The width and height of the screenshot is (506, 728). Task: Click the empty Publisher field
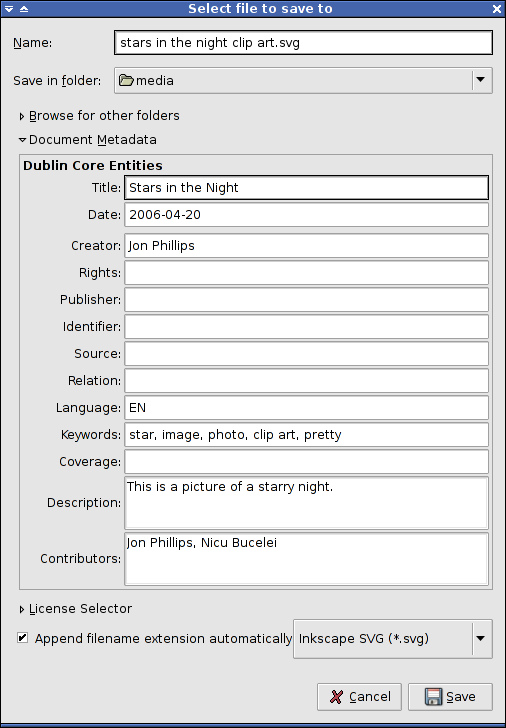(306, 299)
